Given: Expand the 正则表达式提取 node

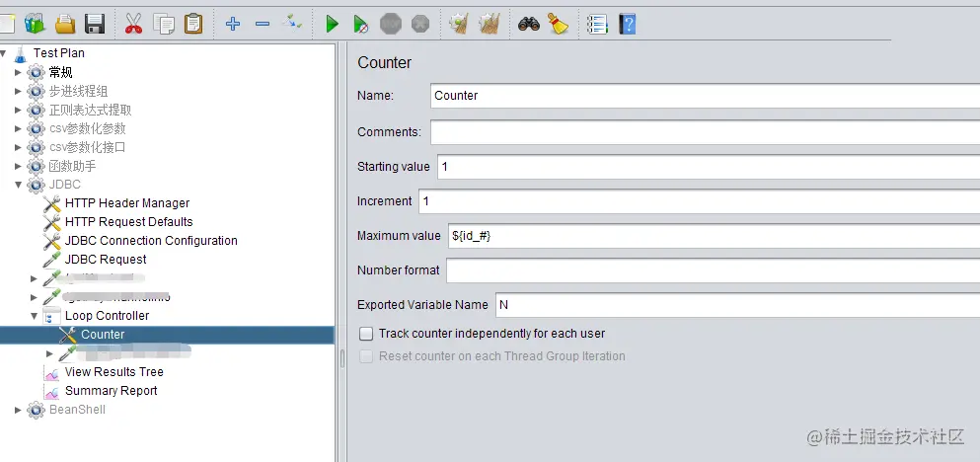Looking at the screenshot, I should tap(18, 110).
